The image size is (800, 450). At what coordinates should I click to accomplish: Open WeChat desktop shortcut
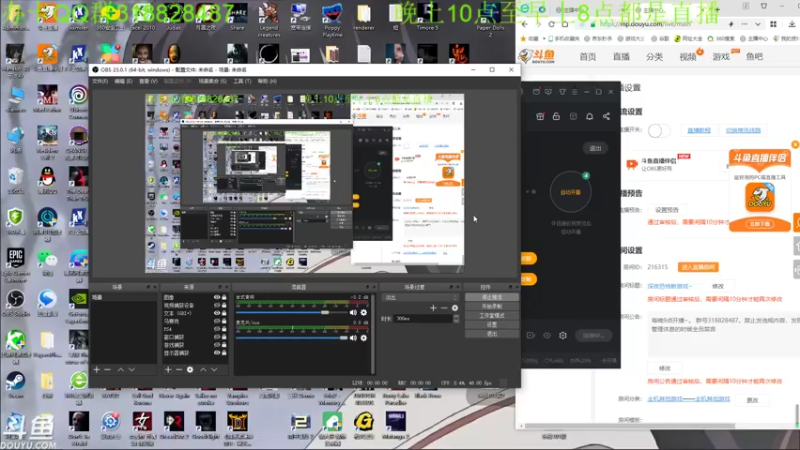tap(47, 264)
